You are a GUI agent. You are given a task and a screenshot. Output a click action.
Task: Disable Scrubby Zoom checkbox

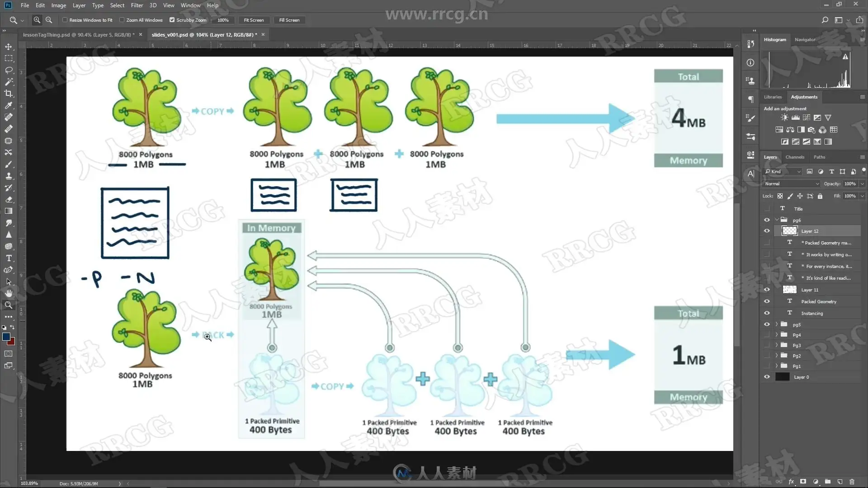(172, 20)
